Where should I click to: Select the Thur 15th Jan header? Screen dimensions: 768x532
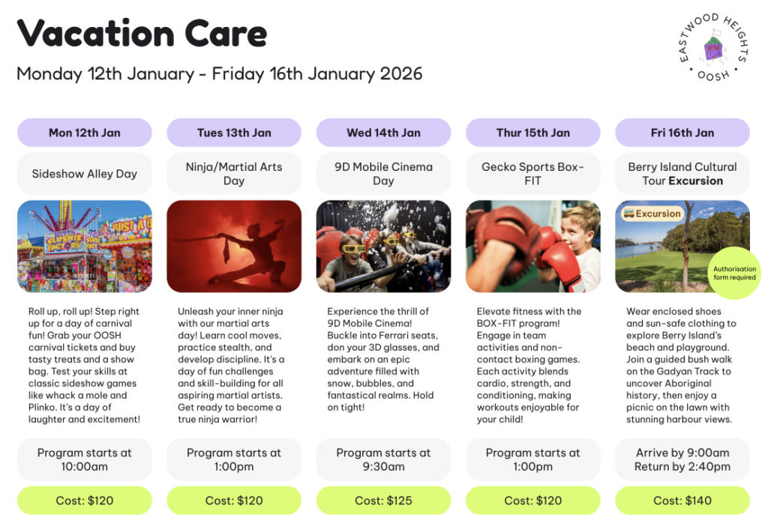click(532, 133)
